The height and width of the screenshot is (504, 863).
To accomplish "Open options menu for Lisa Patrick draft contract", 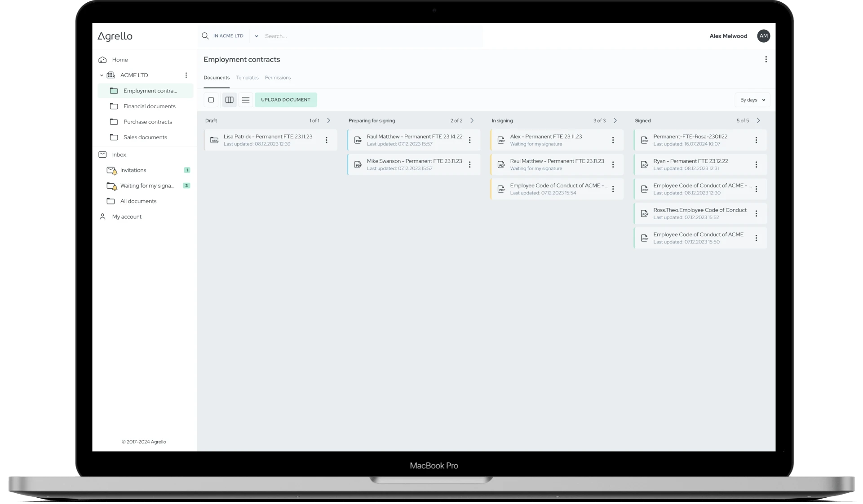I will 327,140.
